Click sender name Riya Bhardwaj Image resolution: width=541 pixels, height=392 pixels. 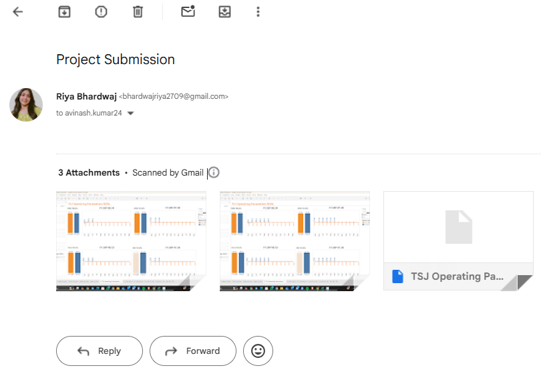click(86, 96)
